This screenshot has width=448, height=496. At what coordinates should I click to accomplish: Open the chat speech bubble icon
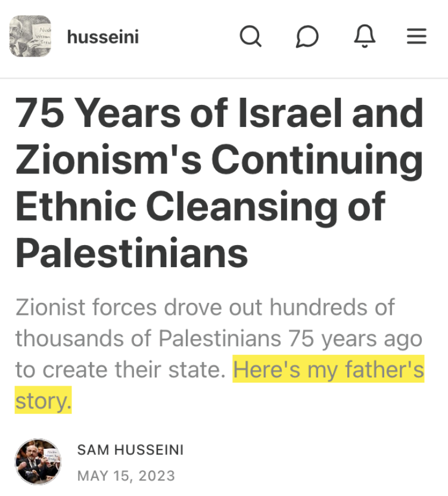pyautogui.click(x=307, y=37)
